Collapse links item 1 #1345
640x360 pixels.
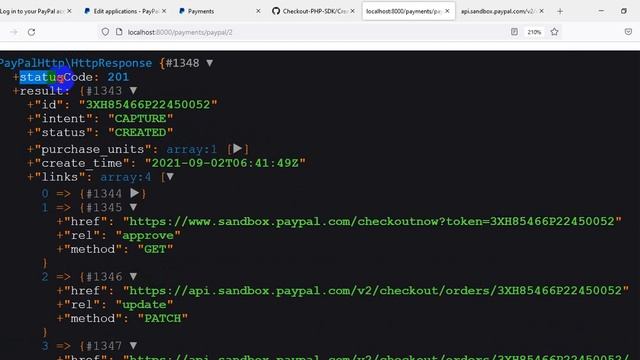133,207
